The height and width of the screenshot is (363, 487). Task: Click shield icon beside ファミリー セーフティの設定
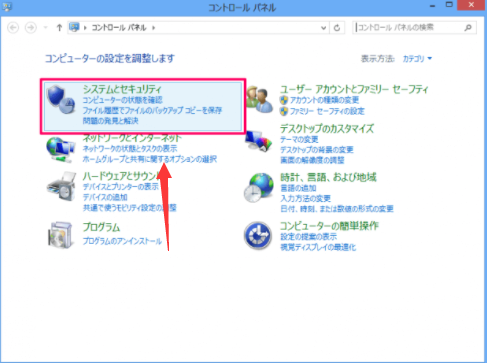284,111
